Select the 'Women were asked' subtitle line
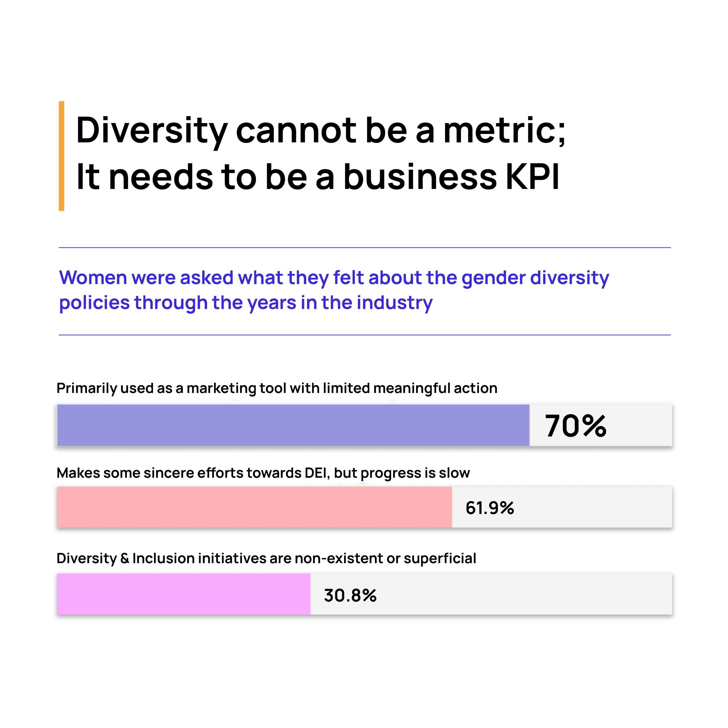Screen dimensions: 728x728 (334, 278)
